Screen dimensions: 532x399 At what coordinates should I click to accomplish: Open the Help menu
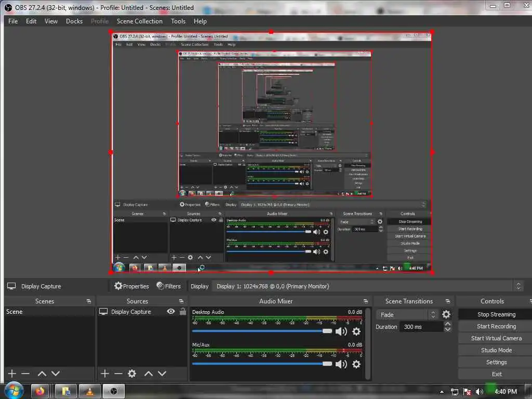(200, 21)
